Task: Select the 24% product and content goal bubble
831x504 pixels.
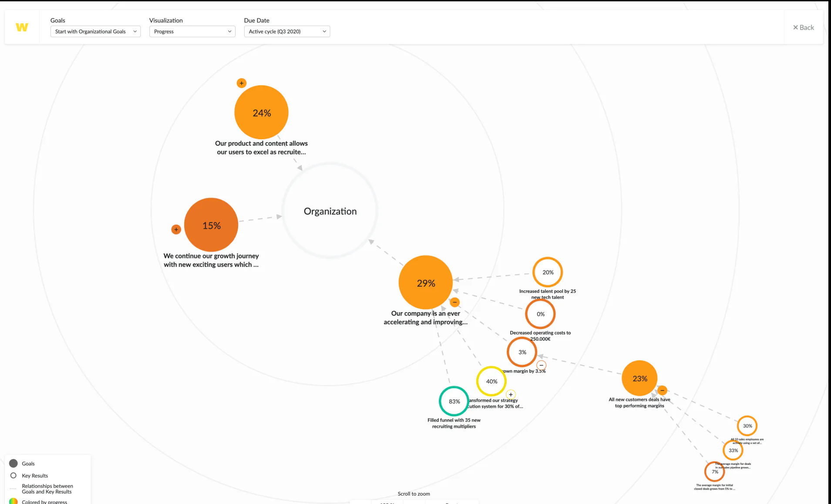Action: click(262, 112)
